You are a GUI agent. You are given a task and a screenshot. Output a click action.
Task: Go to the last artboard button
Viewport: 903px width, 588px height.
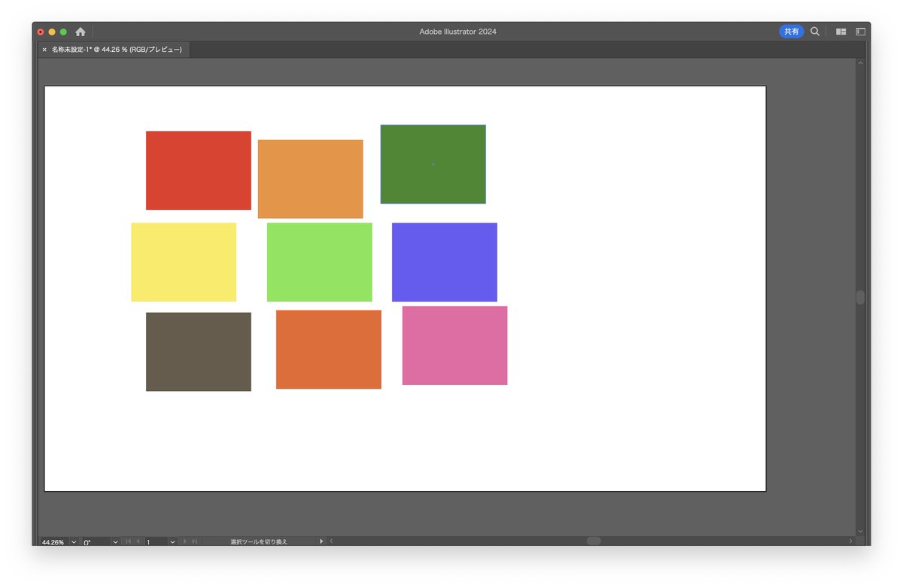195,541
